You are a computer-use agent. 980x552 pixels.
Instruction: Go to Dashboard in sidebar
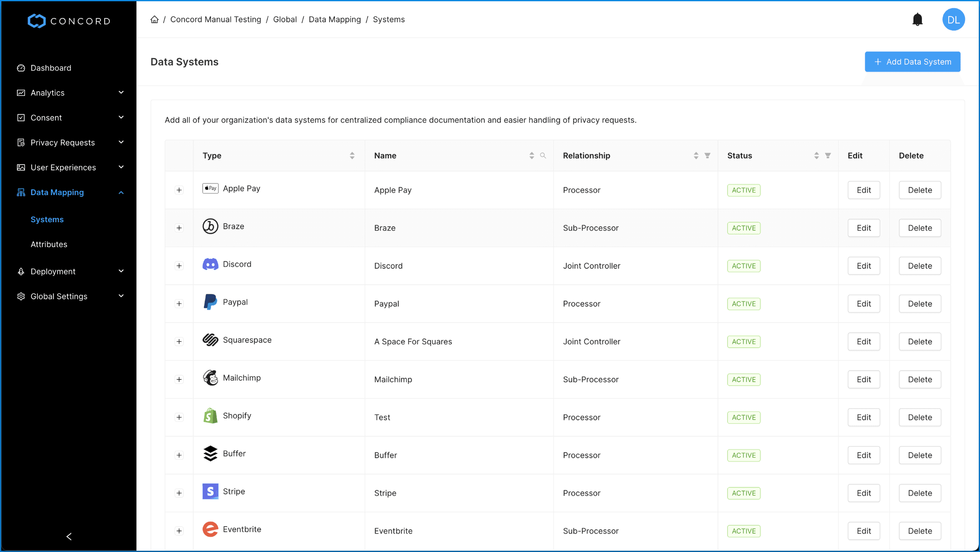[51, 68]
